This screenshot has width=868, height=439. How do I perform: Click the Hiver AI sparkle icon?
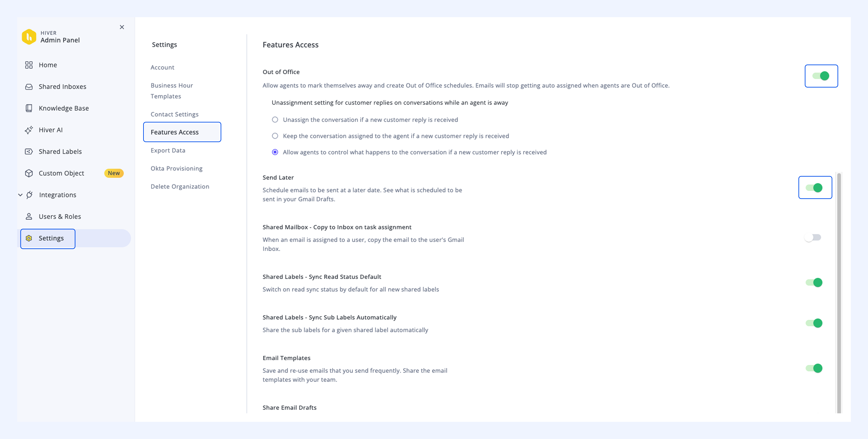(29, 130)
